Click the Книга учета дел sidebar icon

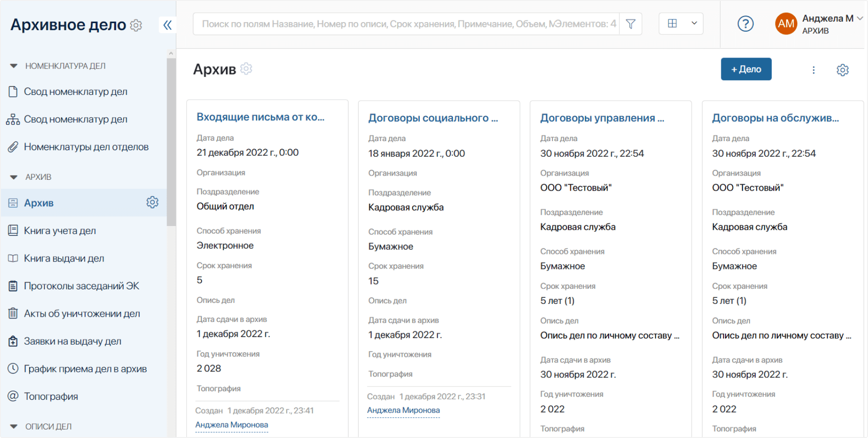coord(13,230)
